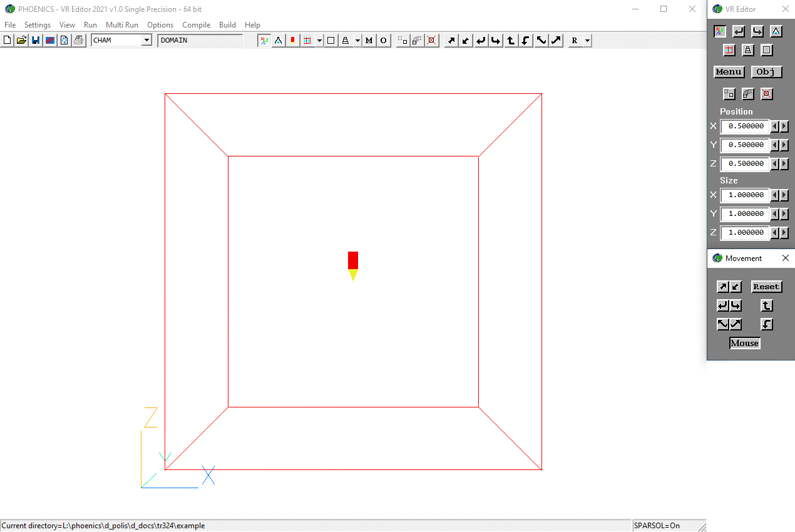
Task: Open dropdown arrow next to R button
Action: tap(587, 41)
